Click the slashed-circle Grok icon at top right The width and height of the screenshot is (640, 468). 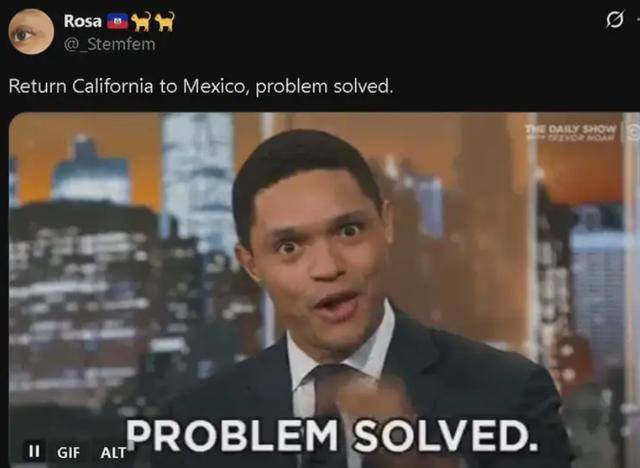[615, 20]
